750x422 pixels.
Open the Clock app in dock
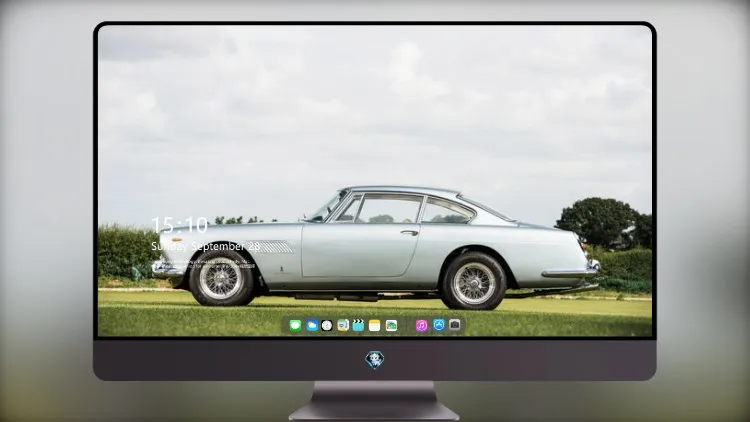coord(327,326)
